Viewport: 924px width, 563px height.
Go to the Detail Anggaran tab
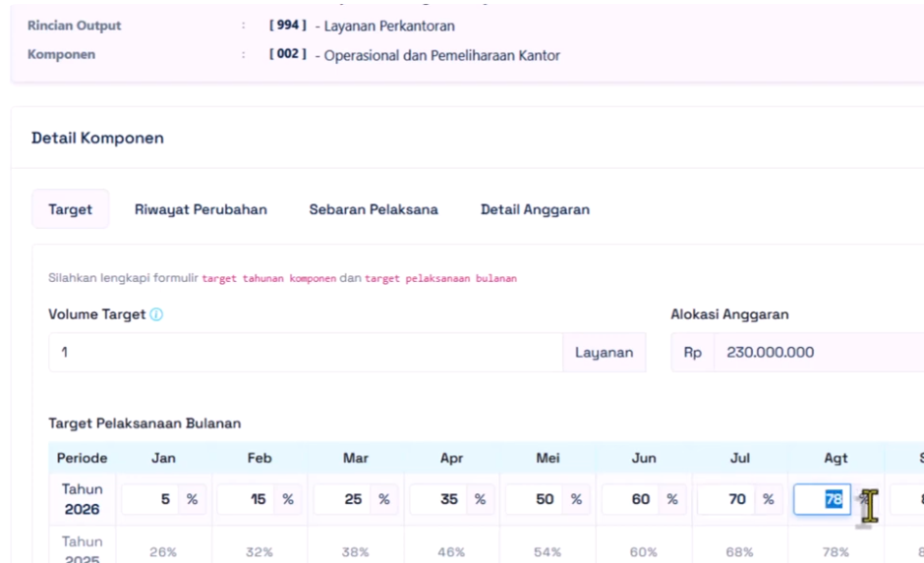[535, 209]
